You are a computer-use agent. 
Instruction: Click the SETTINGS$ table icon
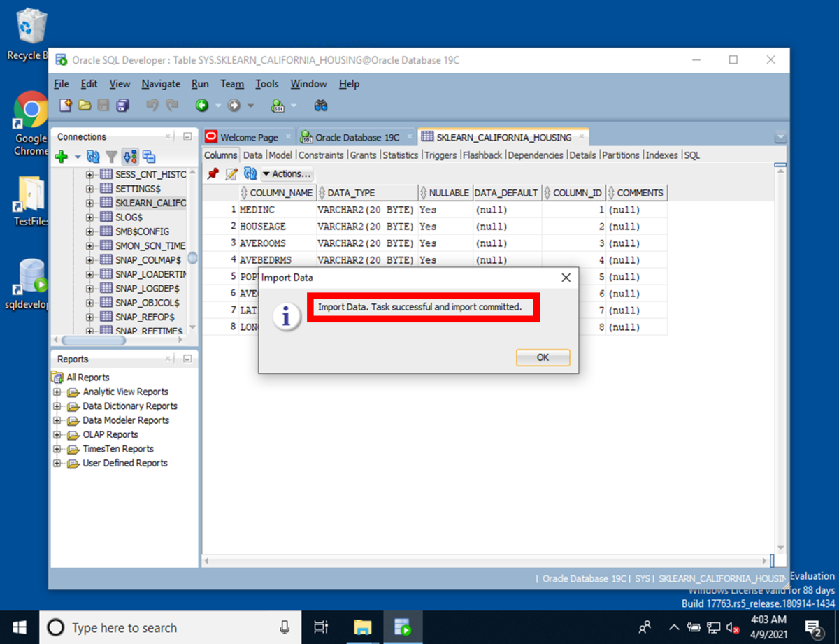click(x=106, y=189)
